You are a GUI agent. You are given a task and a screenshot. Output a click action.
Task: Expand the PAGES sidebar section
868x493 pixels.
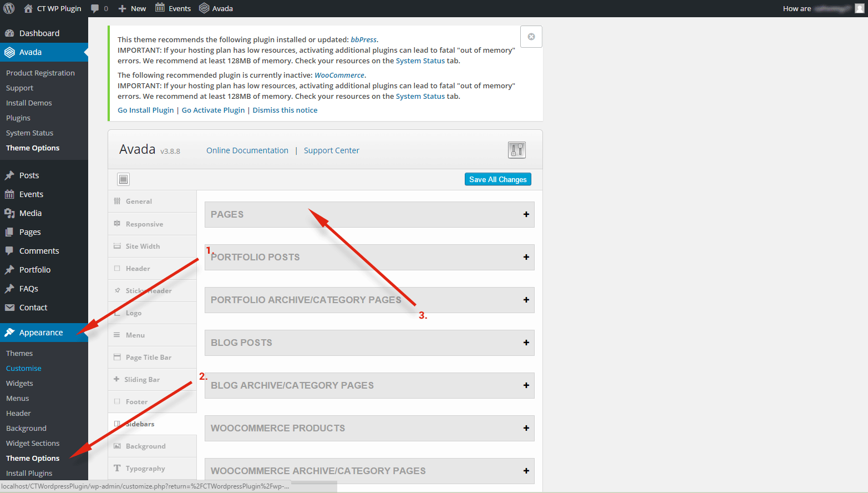point(525,214)
